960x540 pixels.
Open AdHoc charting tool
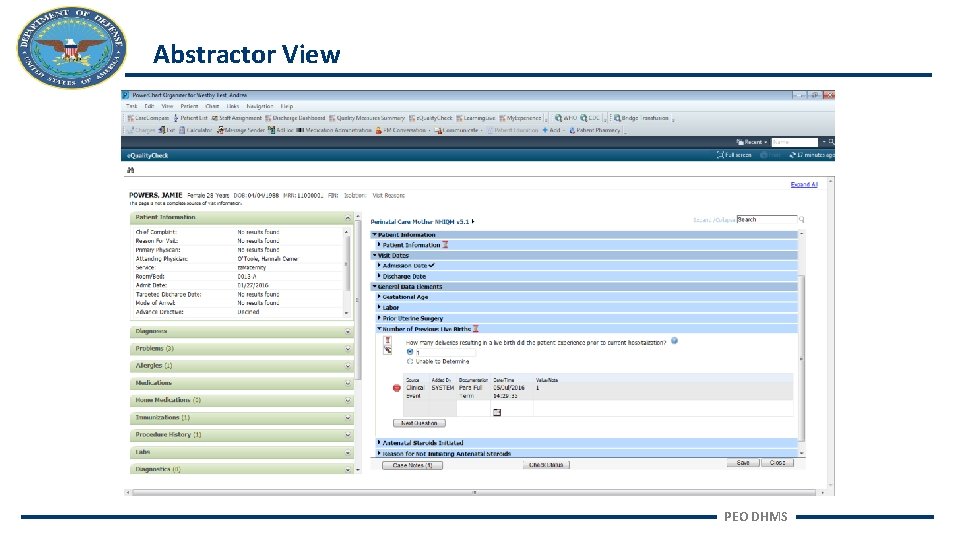coord(280,130)
